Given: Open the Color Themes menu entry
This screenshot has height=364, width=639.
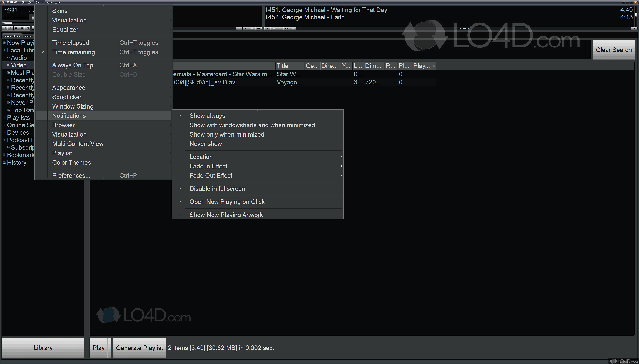Looking at the screenshot, I should click(104, 163).
